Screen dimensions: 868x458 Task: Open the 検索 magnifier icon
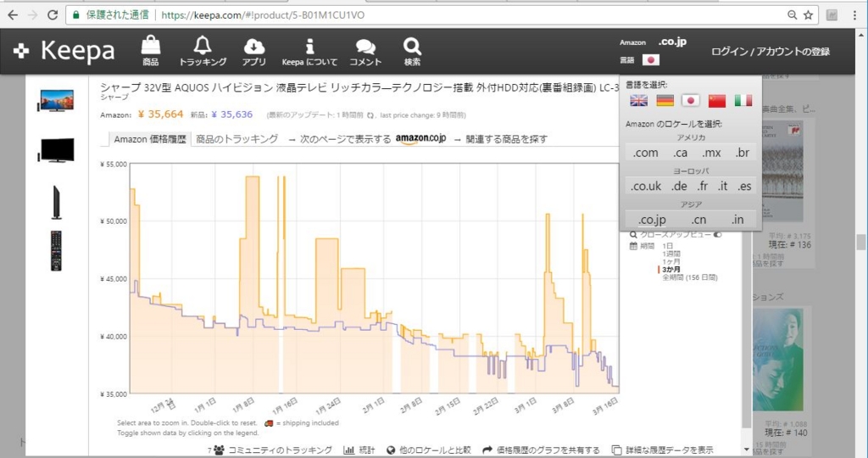click(412, 51)
